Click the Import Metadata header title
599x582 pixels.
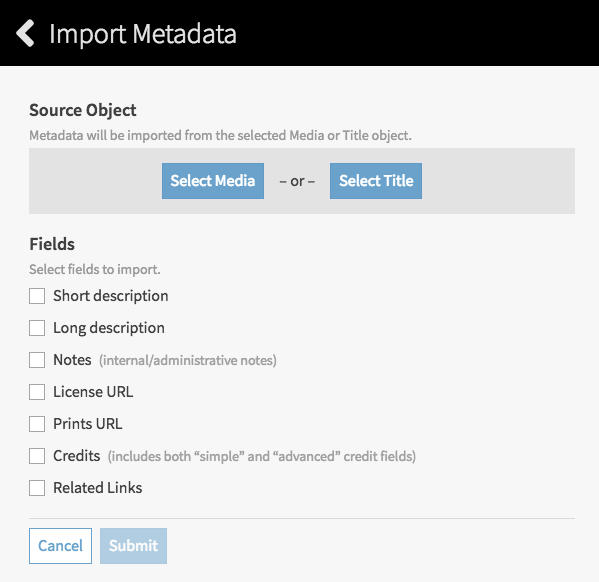143,34
